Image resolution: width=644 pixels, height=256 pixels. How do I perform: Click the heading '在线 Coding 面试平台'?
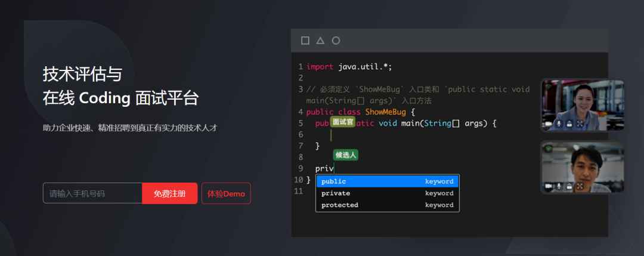tap(120, 98)
